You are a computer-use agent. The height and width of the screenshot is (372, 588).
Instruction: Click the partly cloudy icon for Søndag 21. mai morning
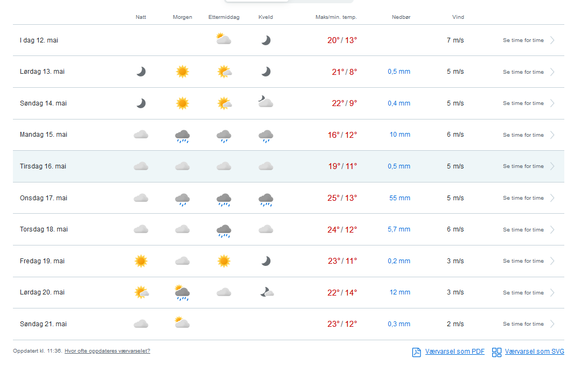182,323
